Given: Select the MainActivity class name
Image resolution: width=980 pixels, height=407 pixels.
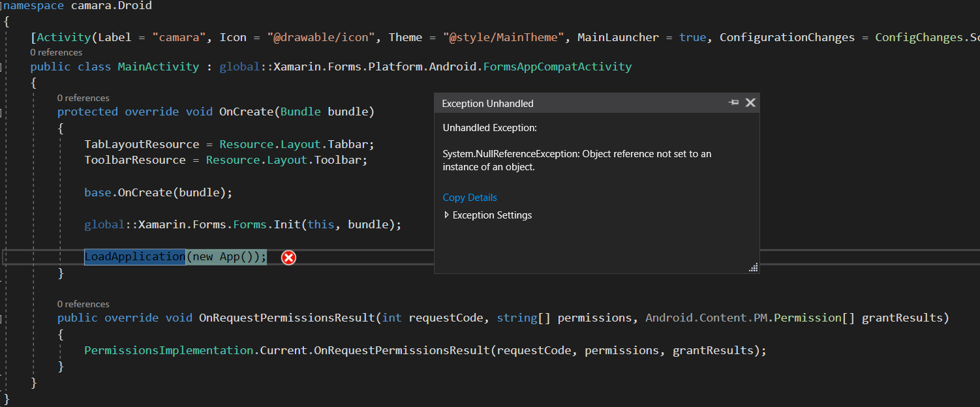Looking at the screenshot, I should (x=158, y=67).
